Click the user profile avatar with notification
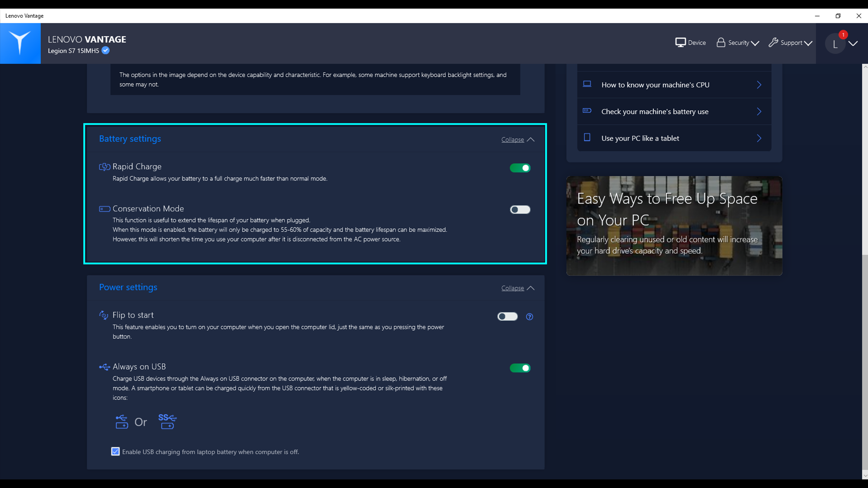 (835, 44)
